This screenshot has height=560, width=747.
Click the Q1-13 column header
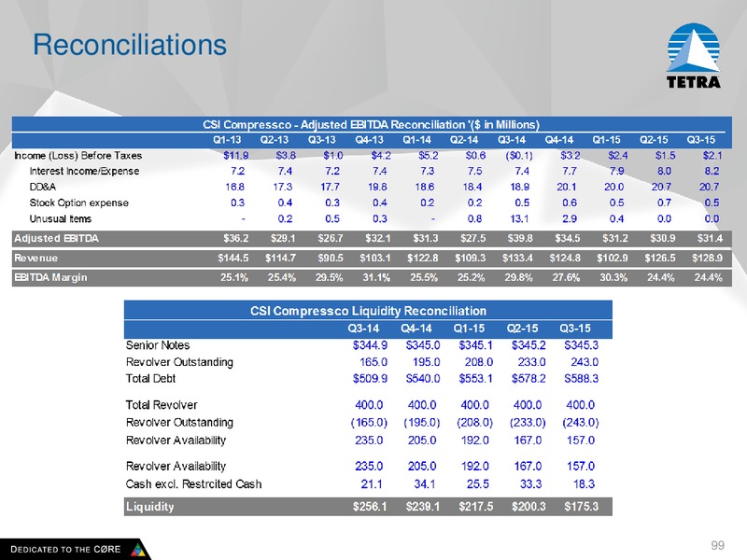[x=227, y=140]
